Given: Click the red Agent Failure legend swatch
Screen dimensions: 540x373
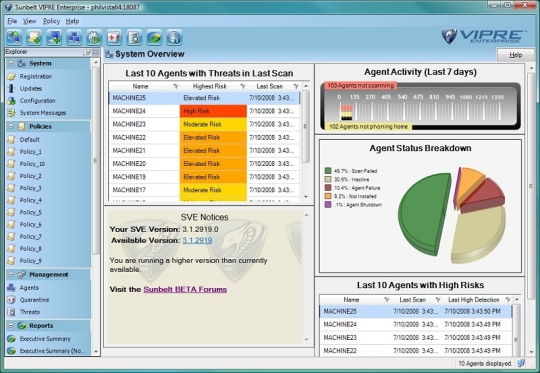Looking at the screenshot, I should pyautogui.click(x=328, y=188).
